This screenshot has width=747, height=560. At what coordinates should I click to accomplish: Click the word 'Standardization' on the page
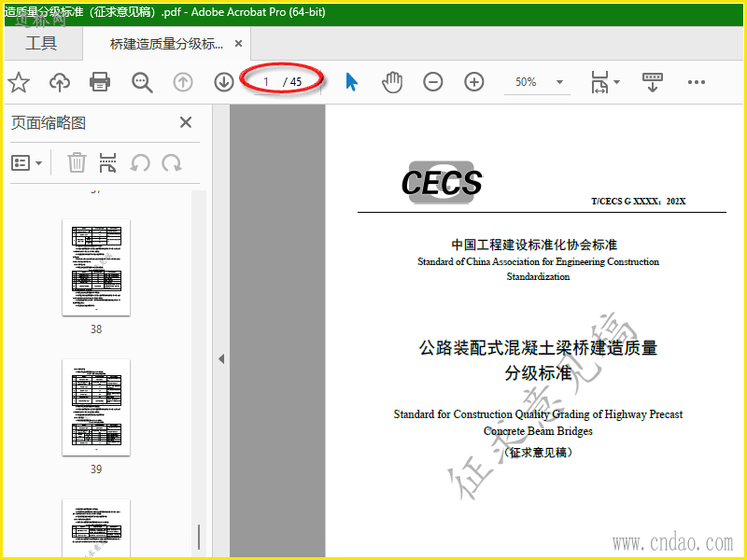click(x=538, y=276)
